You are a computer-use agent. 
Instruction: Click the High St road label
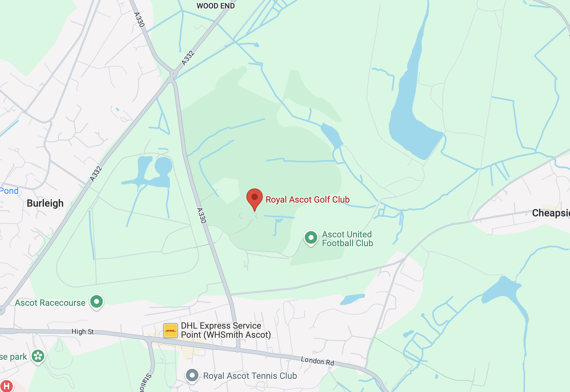(x=82, y=331)
